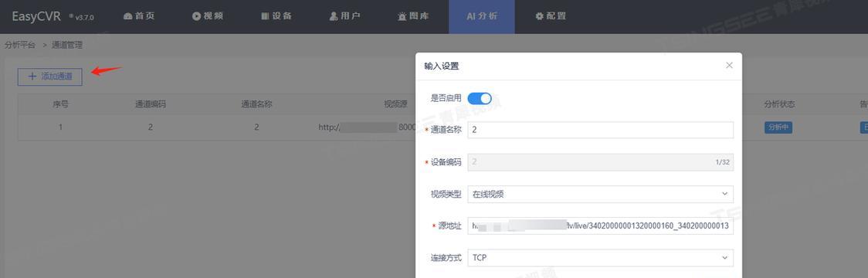
Task: Select the AI 分析 tab
Action: [x=482, y=16]
